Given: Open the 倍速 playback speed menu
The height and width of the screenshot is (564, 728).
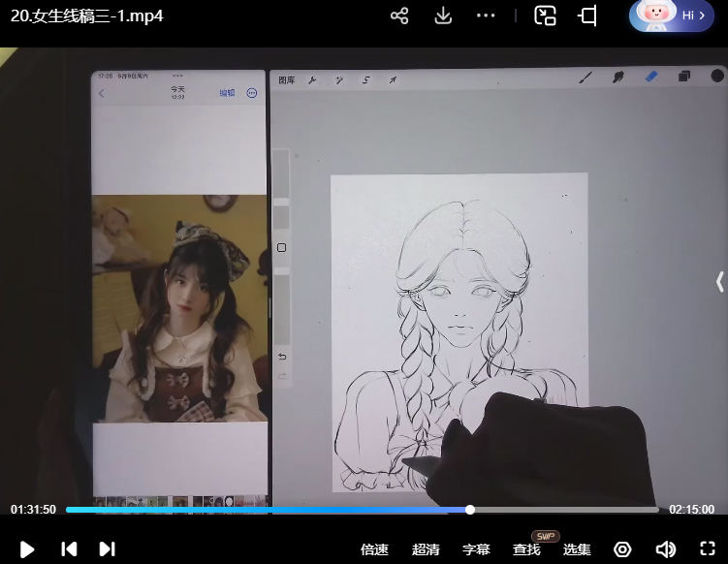Looking at the screenshot, I should 374,549.
